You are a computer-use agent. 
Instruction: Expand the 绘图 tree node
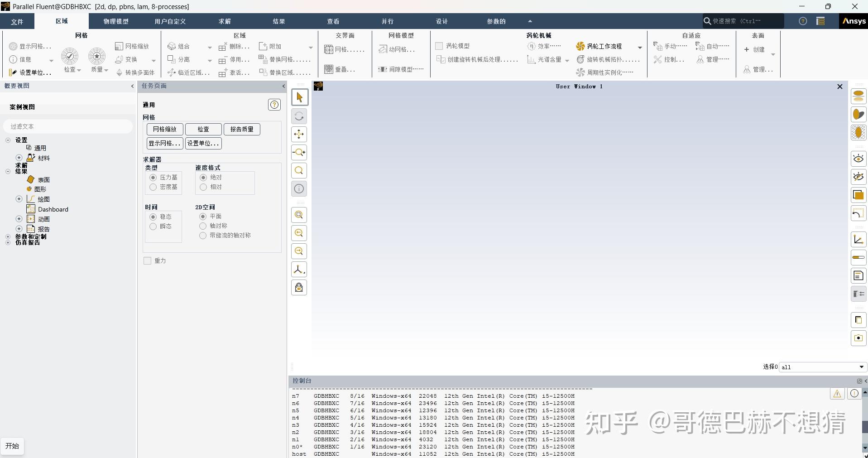19,199
